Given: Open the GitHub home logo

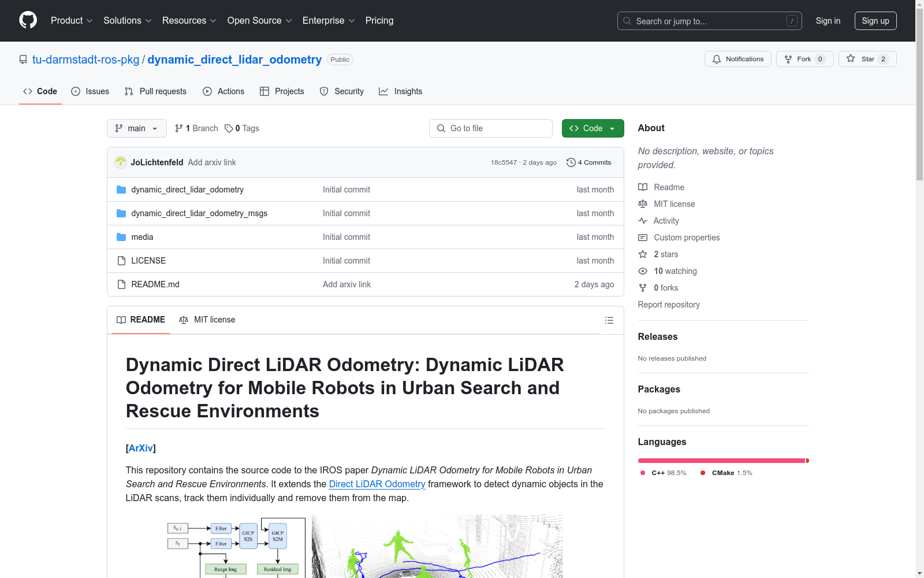Looking at the screenshot, I should coord(28,20).
